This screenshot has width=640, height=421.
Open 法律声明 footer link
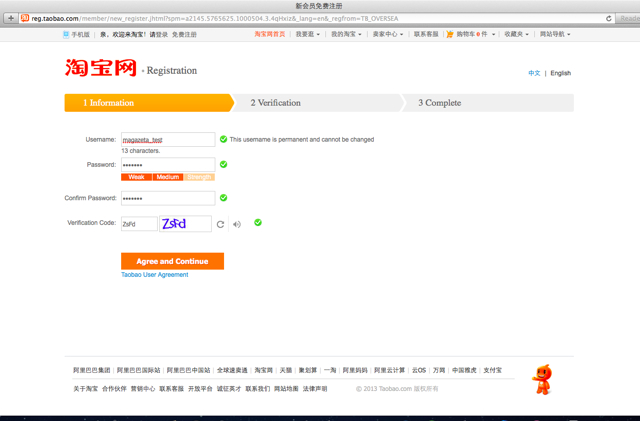point(315,388)
